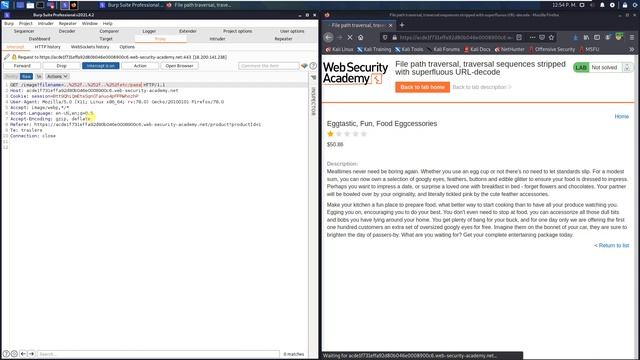Open Intruder menu in menu bar
The height and width of the screenshot is (360, 640).
[x=46, y=23]
